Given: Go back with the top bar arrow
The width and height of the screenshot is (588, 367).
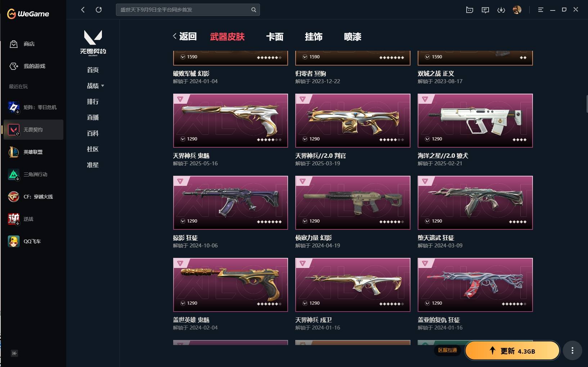Looking at the screenshot, I should [83, 10].
